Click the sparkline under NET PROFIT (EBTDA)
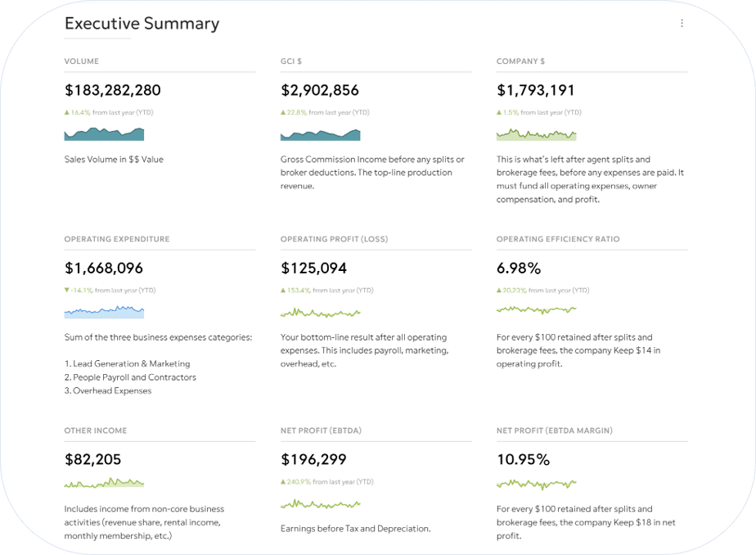756x555 pixels. pyautogui.click(x=320, y=504)
